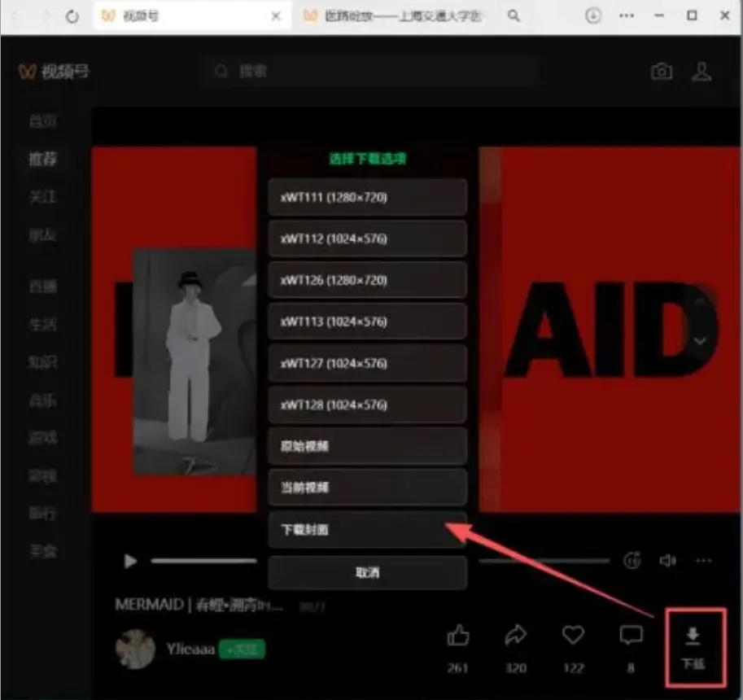This screenshot has width=743, height=700.
Task: Open 朋友 in the sidebar
Action: coord(42,234)
